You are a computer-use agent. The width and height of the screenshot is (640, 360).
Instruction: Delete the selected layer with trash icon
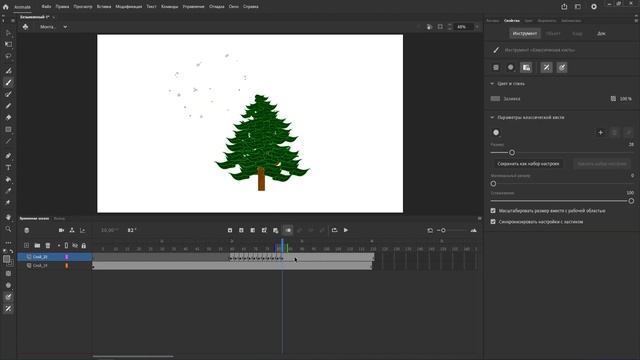coord(48,245)
